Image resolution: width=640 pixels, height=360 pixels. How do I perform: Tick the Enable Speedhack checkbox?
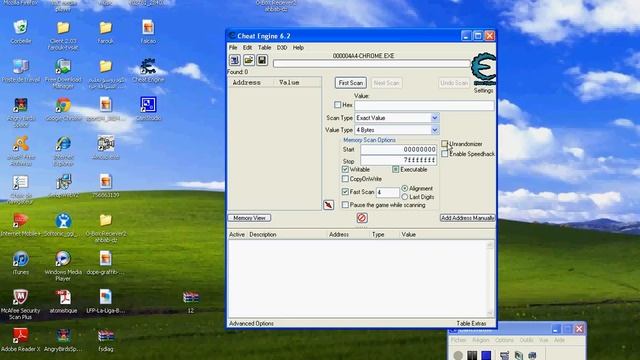pyautogui.click(x=444, y=154)
